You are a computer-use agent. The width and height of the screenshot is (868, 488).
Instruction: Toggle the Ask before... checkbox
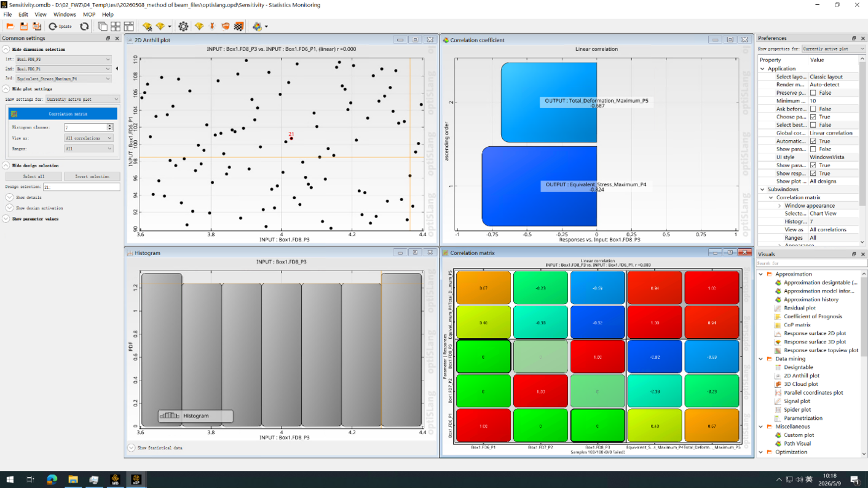point(813,109)
